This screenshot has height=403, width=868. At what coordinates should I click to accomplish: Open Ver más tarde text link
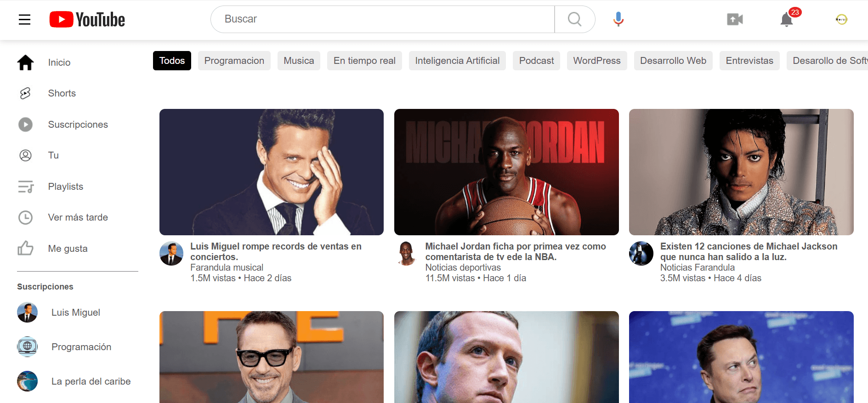(x=78, y=217)
